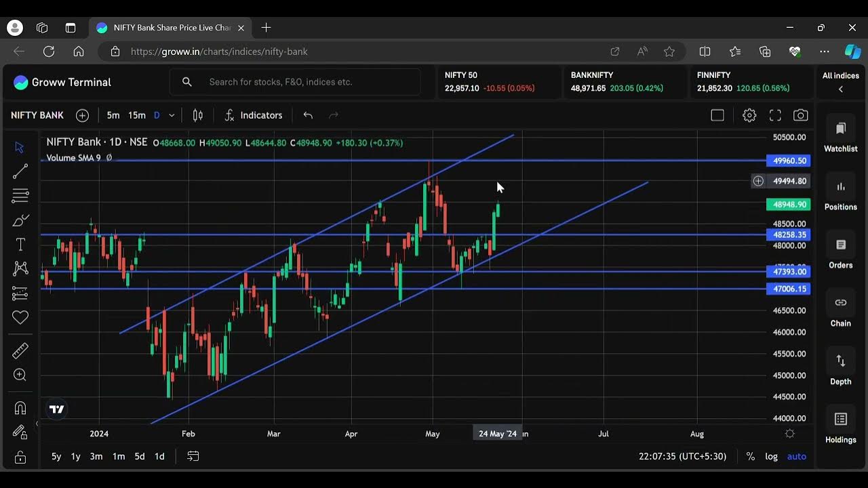This screenshot has height=488, width=868.
Task: Add a symbol to compare
Action: (82, 115)
